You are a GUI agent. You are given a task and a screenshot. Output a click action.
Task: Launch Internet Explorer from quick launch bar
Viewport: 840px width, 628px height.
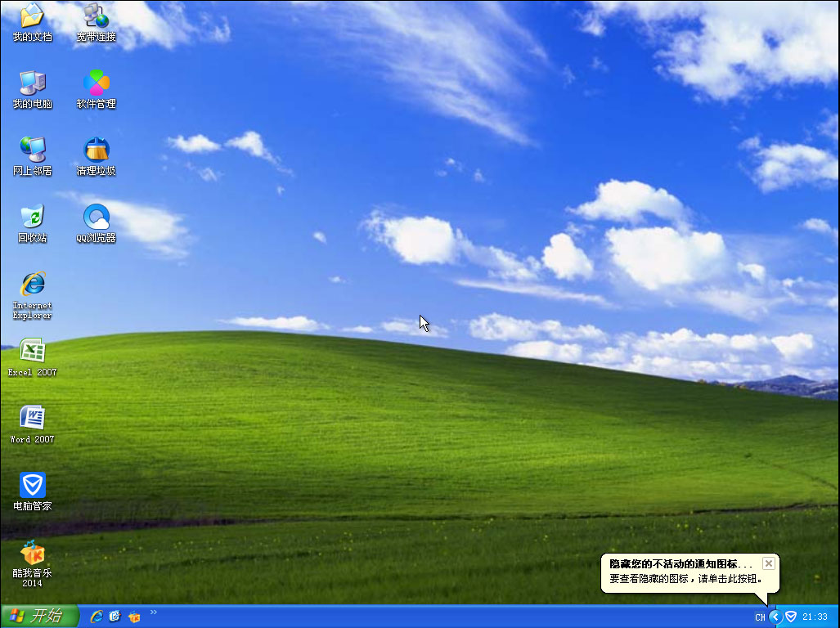[97, 617]
